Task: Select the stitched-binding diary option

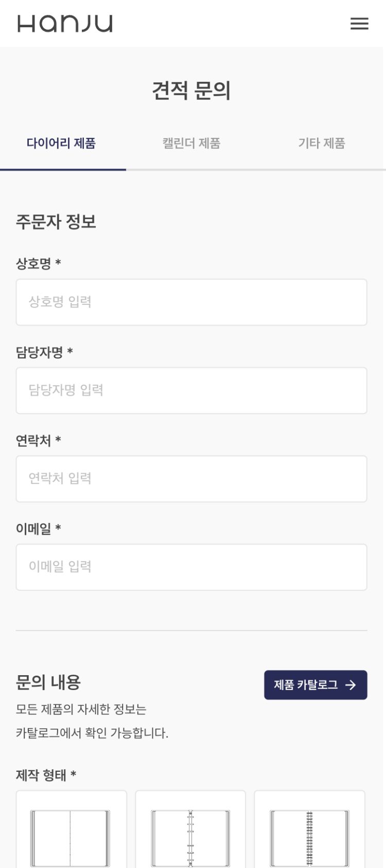Action: tap(71, 832)
